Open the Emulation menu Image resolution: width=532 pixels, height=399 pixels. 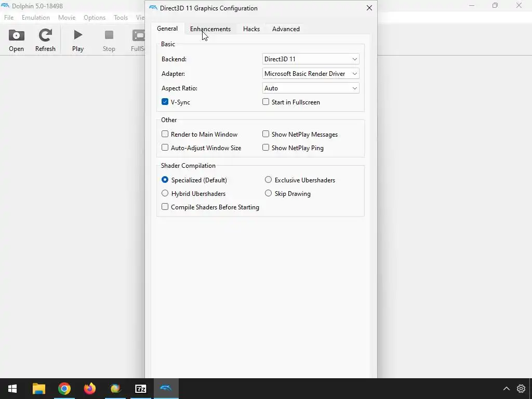click(x=36, y=18)
